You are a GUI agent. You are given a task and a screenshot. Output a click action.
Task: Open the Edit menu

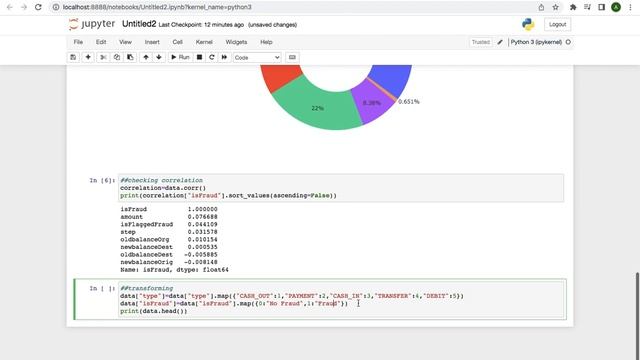(x=101, y=42)
